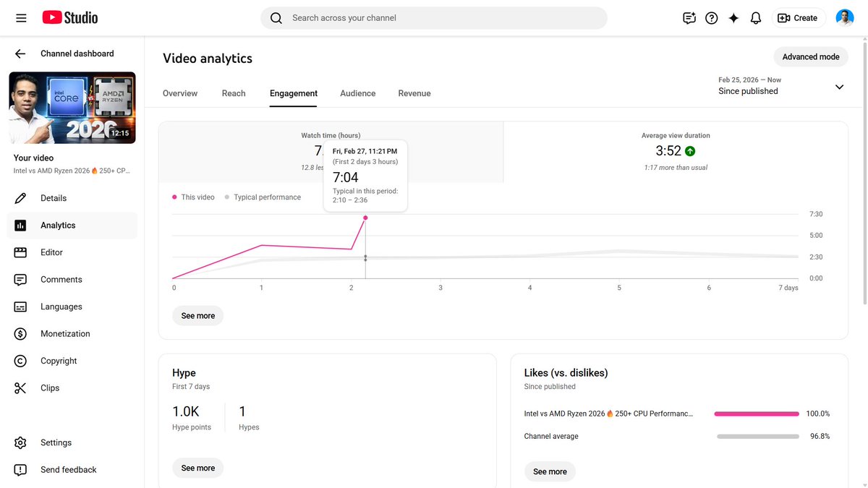Click the video title text under Your video

[x=72, y=171]
